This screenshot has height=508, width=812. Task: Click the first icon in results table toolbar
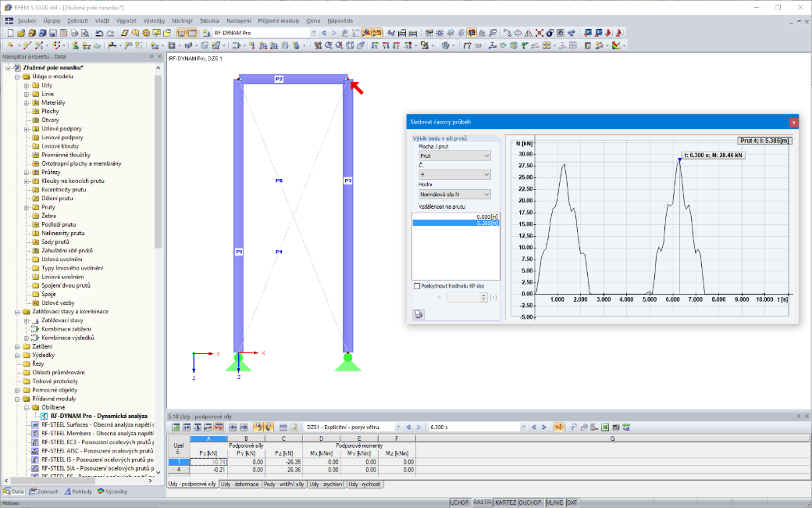(x=176, y=428)
